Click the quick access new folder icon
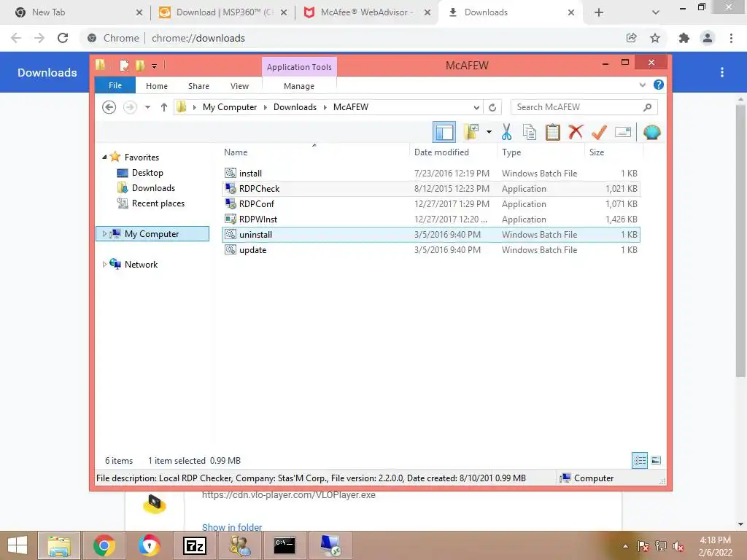The image size is (747, 560). [139, 66]
